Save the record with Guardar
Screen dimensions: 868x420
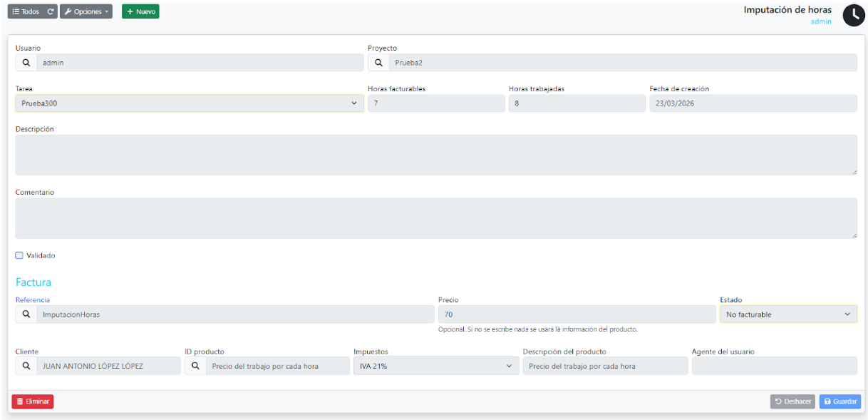pyautogui.click(x=839, y=401)
